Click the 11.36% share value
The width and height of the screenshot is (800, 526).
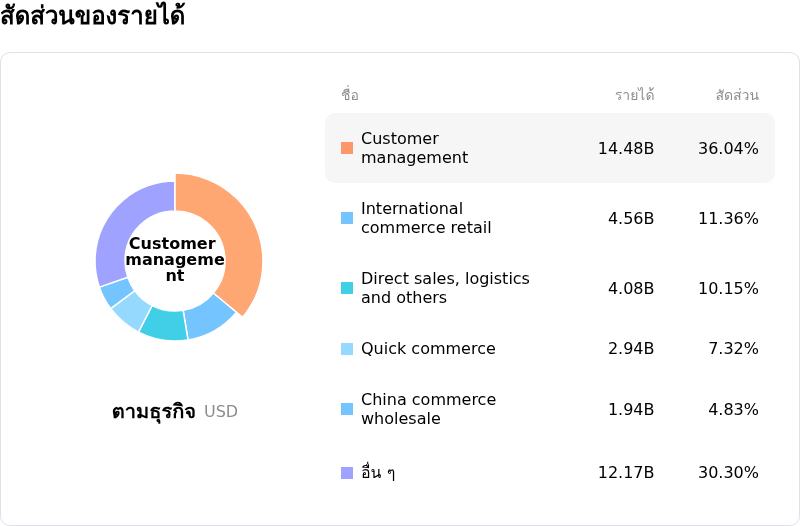728,218
